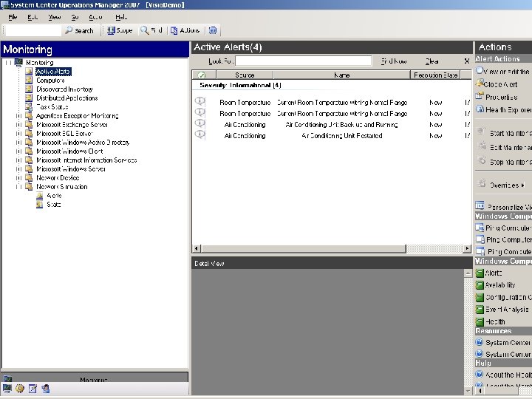The width and height of the screenshot is (532, 399).
Task: Click the Clear button
Action: (432, 61)
